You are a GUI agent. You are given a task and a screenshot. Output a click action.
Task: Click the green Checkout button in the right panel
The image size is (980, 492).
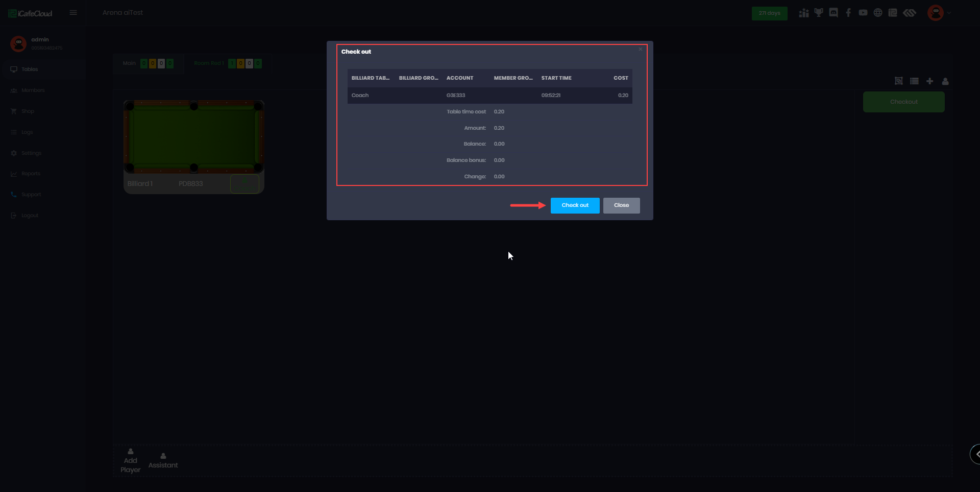[903, 102]
